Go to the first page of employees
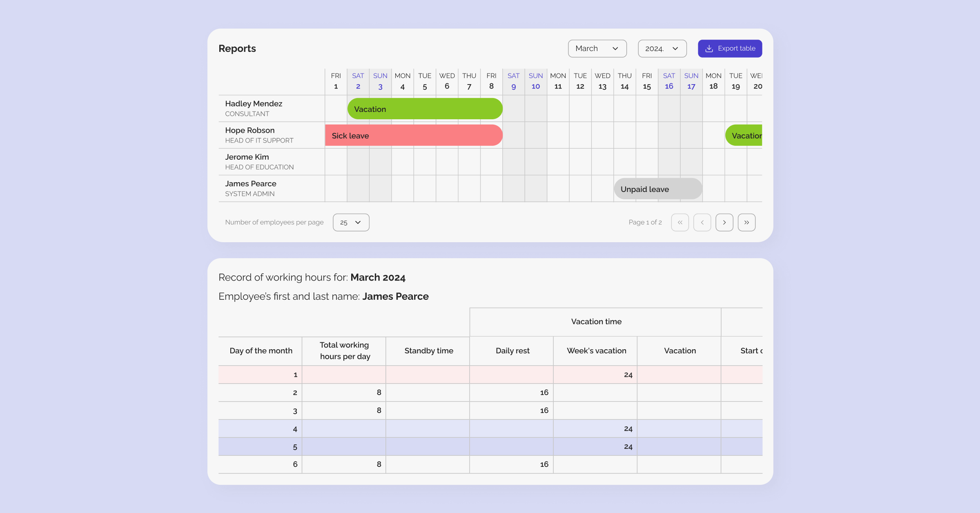 680,222
